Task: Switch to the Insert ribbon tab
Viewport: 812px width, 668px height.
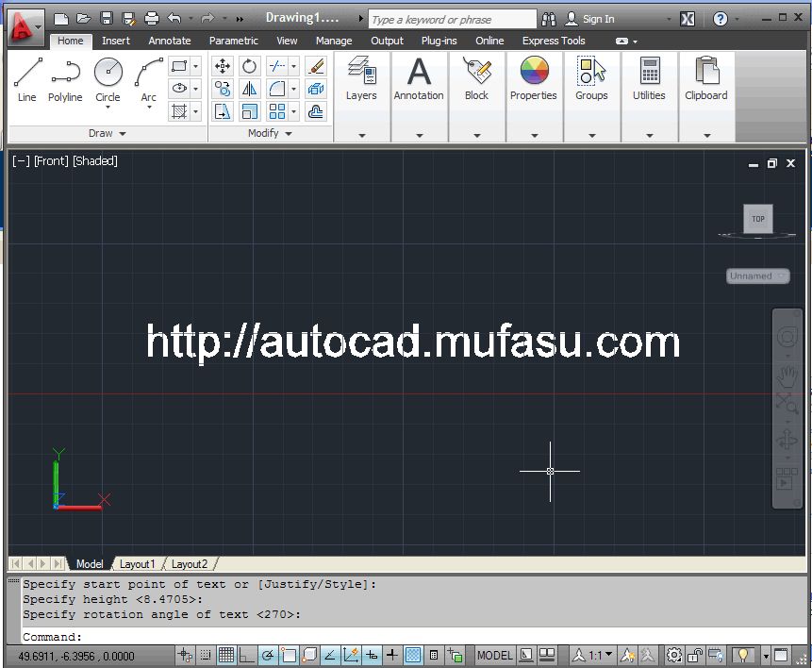Action: (115, 41)
